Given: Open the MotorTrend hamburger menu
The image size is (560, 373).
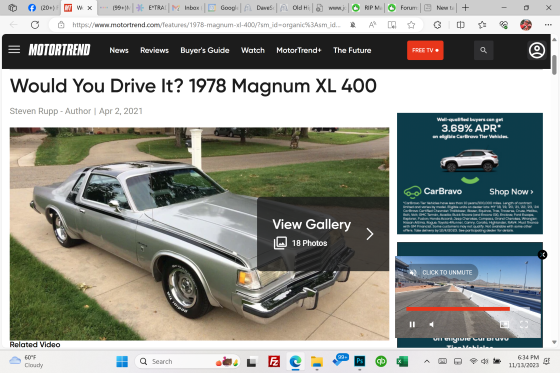Looking at the screenshot, I should pos(14,49).
